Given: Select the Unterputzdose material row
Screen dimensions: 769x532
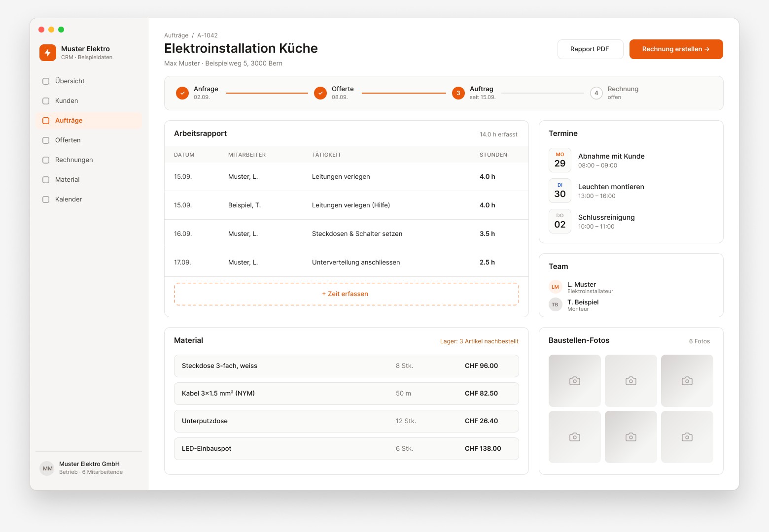Looking at the screenshot, I should pyautogui.click(x=346, y=421).
